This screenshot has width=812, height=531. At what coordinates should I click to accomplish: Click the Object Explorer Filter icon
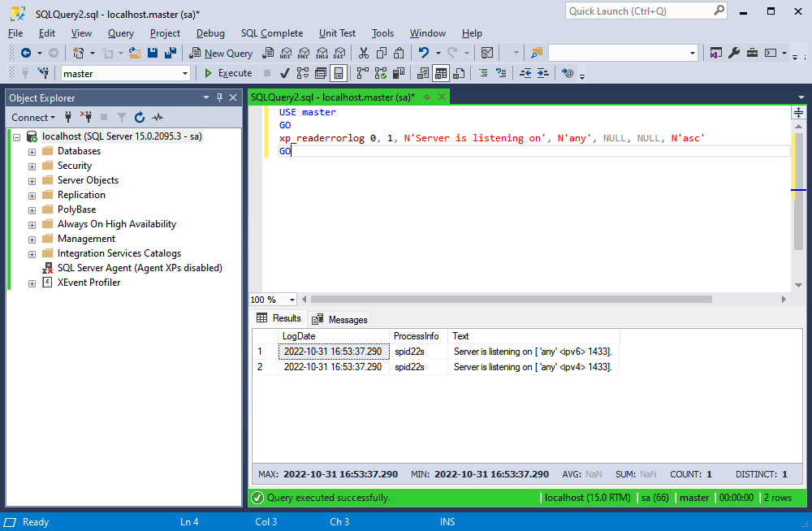pyautogui.click(x=122, y=118)
